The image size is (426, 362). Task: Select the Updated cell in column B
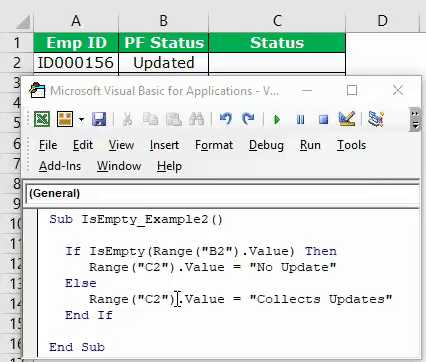point(164,63)
